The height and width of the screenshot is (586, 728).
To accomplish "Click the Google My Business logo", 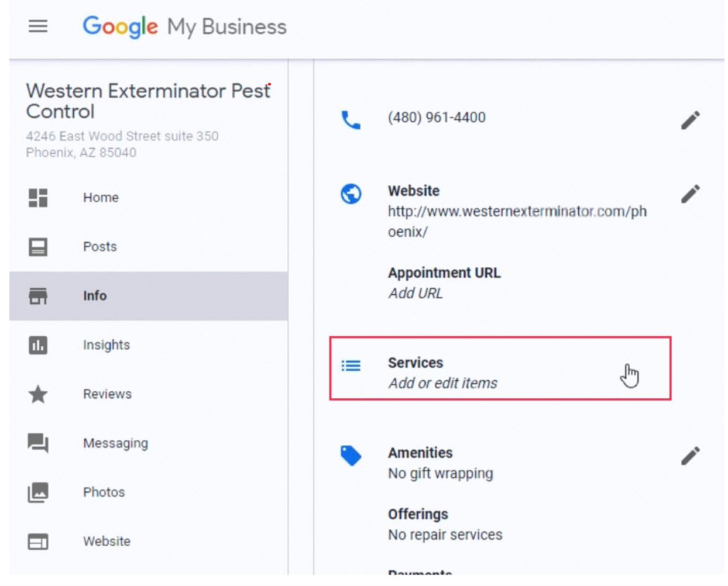I will (x=184, y=27).
